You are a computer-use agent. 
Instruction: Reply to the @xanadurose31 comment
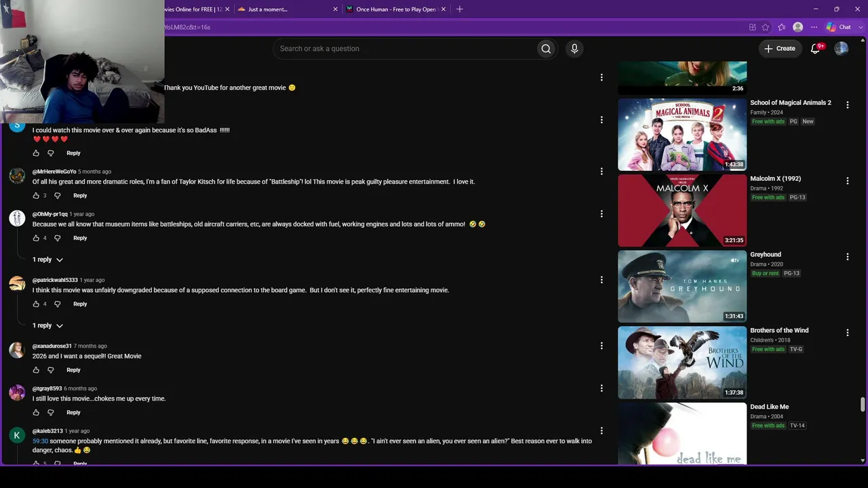pyautogui.click(x=73, y=370)
